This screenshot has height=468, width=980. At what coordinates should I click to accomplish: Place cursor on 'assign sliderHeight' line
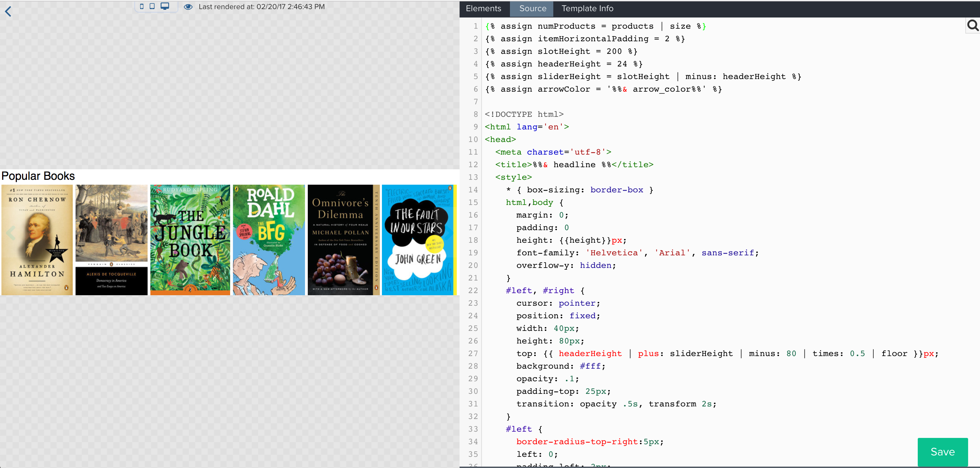(643, 77)
